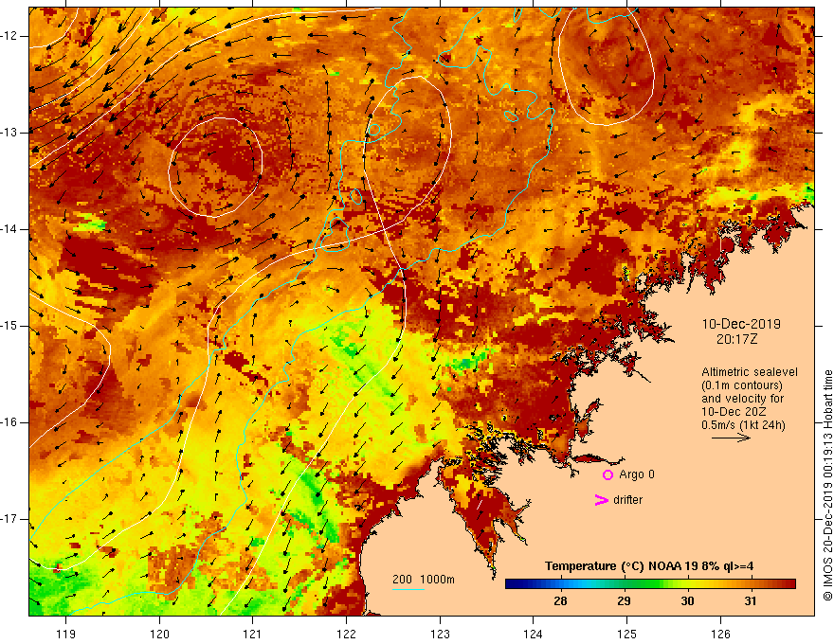The height and width of the screenshot is (644, 834).
Task: Click the 28 tick label on color scale
Action: point(560,601)
